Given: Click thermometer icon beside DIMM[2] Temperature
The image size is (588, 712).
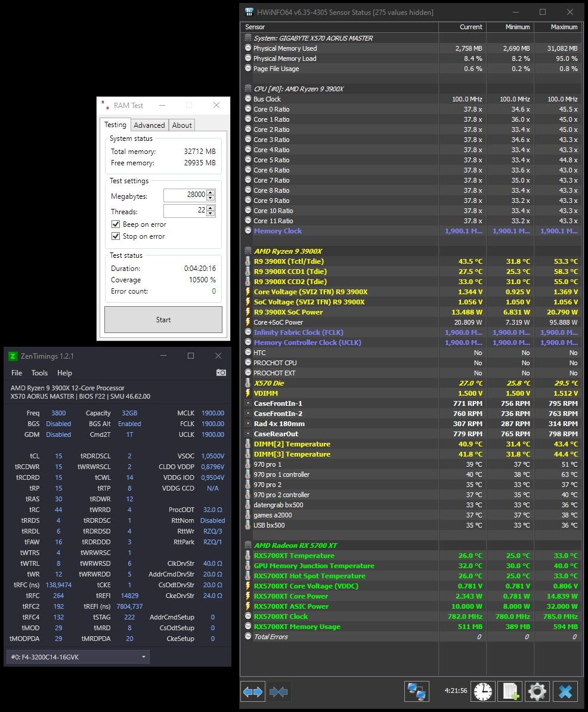Looking at the screenshot, I should pyautogui.click(x=247, y=444).
